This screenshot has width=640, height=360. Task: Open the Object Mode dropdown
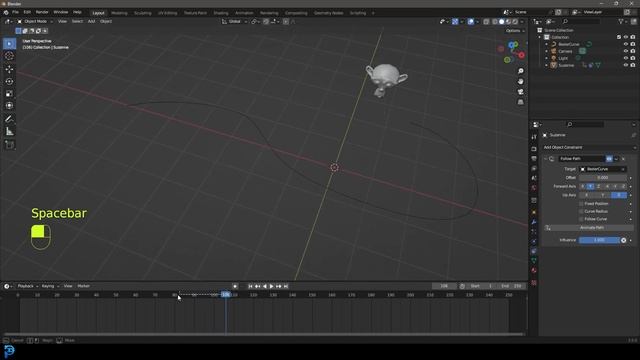click(x=35, y=21)
